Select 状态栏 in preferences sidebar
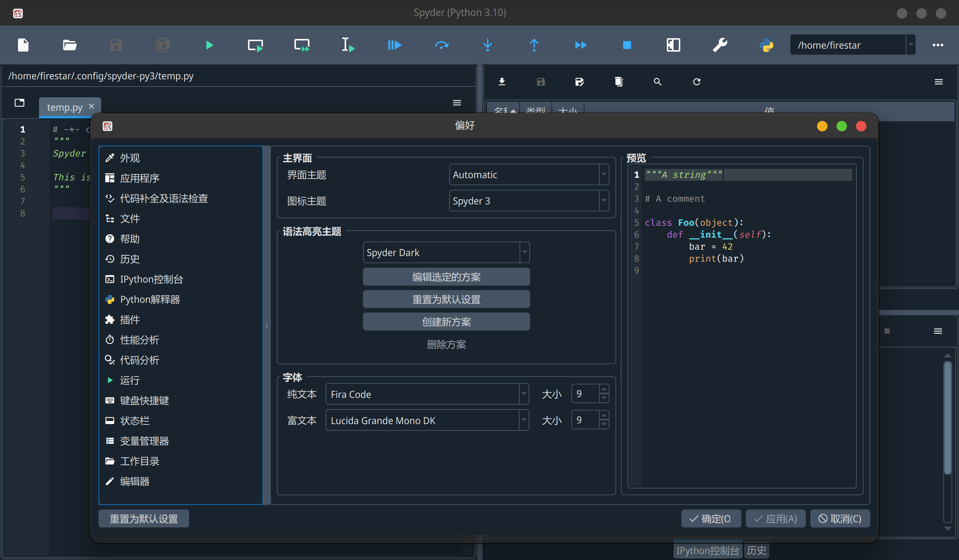This screenshot has width=959, height=560. tap(181, 420)
